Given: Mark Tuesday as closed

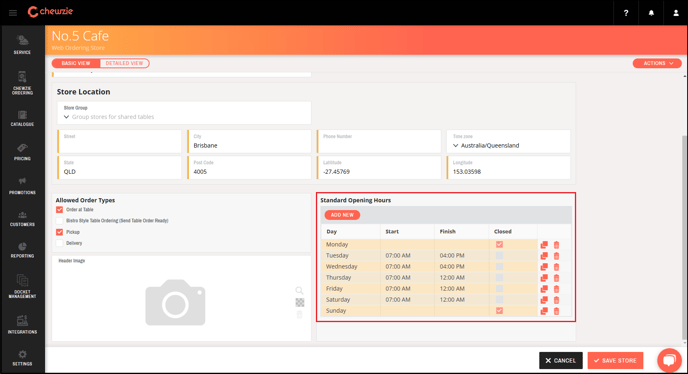Looking at the screenshot, I should (x=499, y=255).
